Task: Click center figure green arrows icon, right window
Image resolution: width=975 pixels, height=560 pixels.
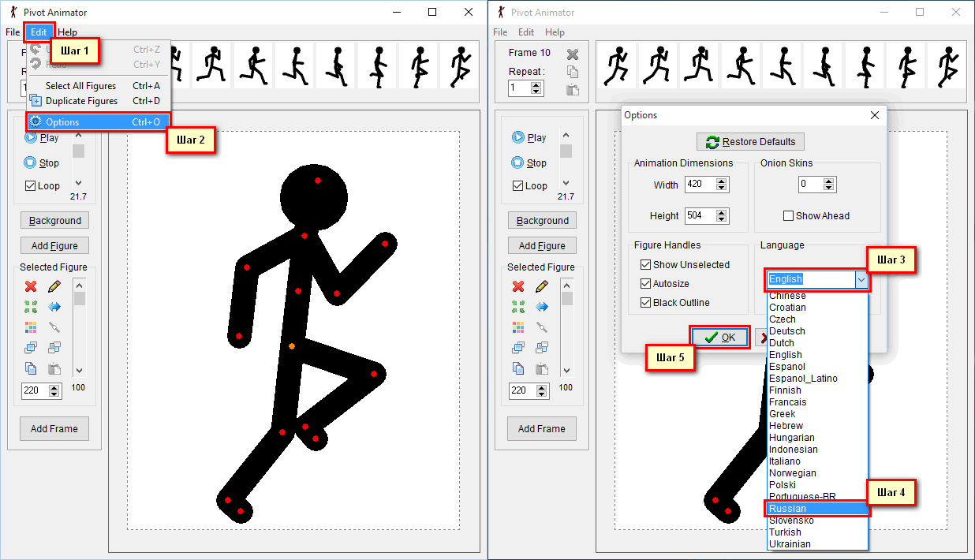Action: click(x=518, y=306)
